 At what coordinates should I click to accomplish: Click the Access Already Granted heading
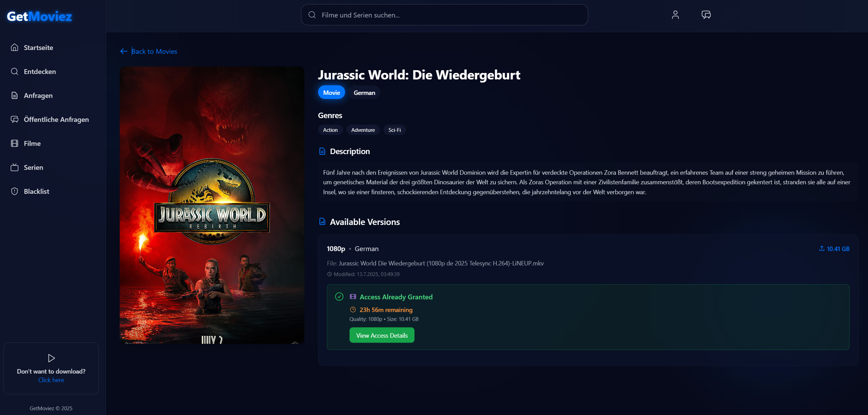(x=396, y=297)
